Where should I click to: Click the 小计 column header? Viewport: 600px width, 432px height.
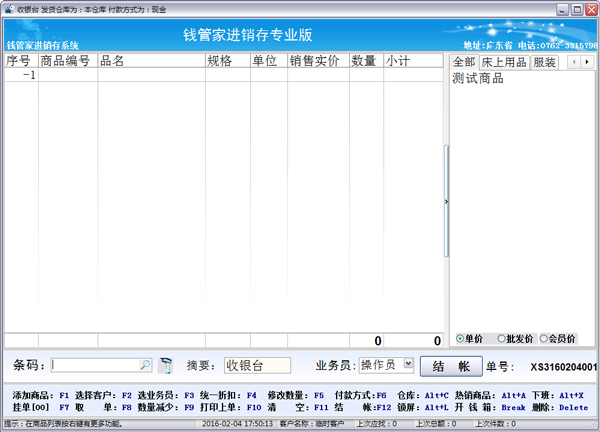tap(413, 61)
